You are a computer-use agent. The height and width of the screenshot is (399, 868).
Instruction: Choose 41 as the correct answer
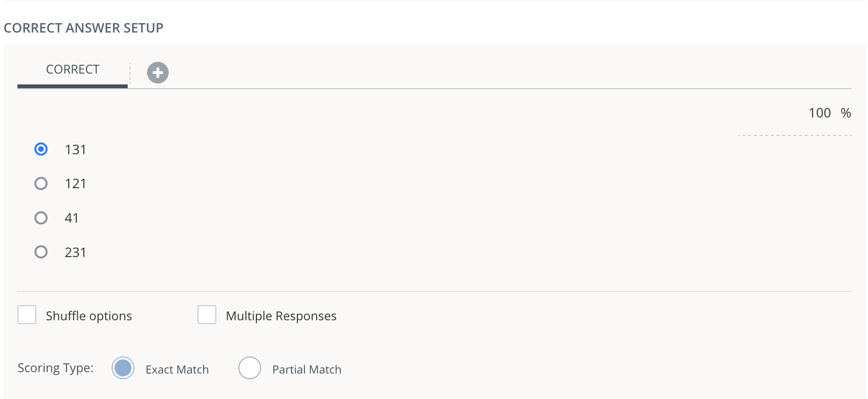[x=41, y=217]
